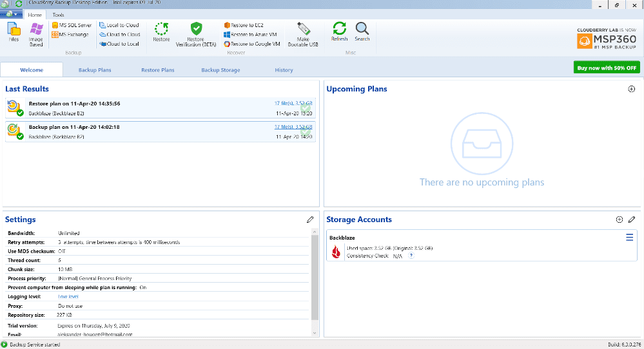Screen dimensions: 644x349
Task: Open the Files backup wizard
Action: [14, 32]
